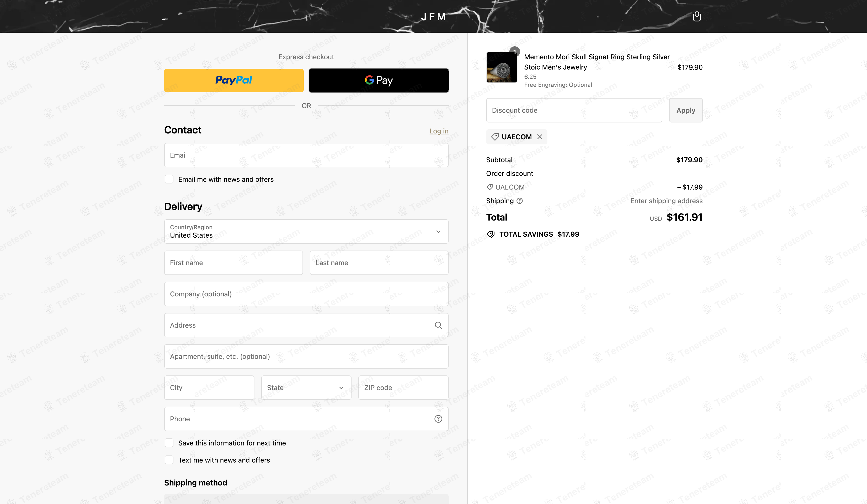Open the Phone field help icon

point(438,419)
